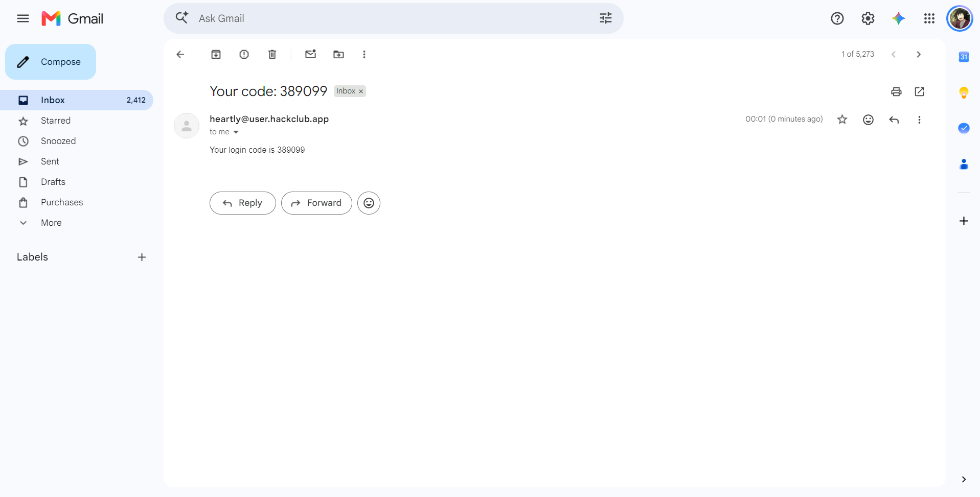Click the Reply button below message

tap(243, 203)
